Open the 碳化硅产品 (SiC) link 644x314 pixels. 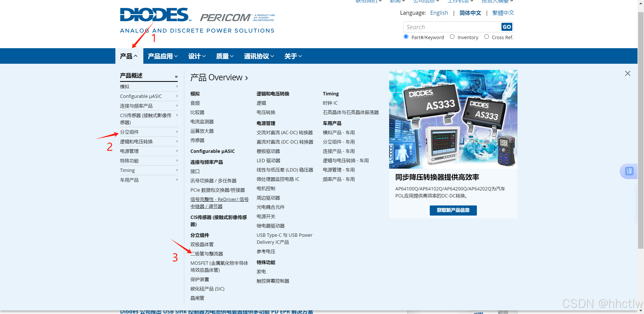coord(208,289)
